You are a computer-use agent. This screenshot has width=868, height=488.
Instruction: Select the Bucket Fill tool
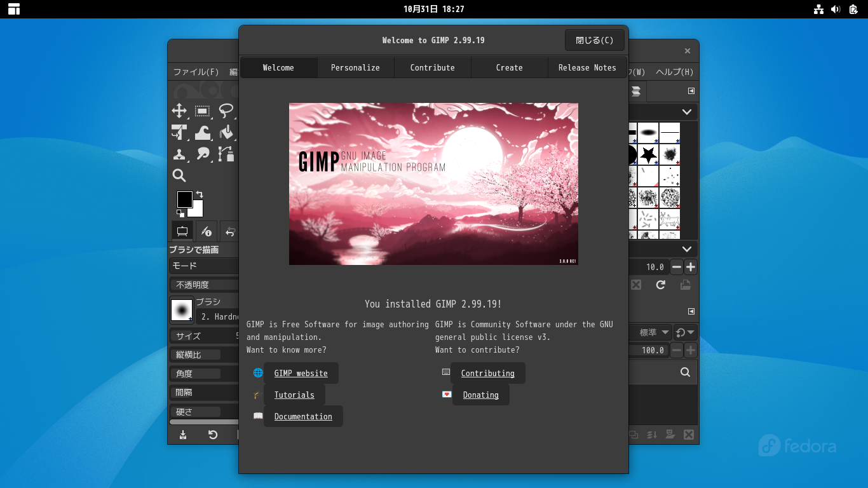point(226,132)
